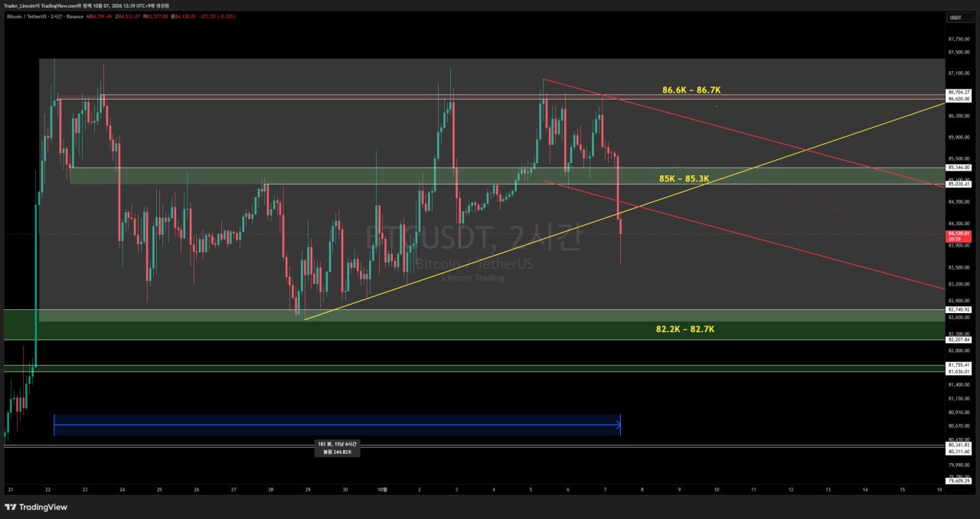Select the 86,704.27 price label
Screen dimensions: 980x519
[x=959, y=92]
